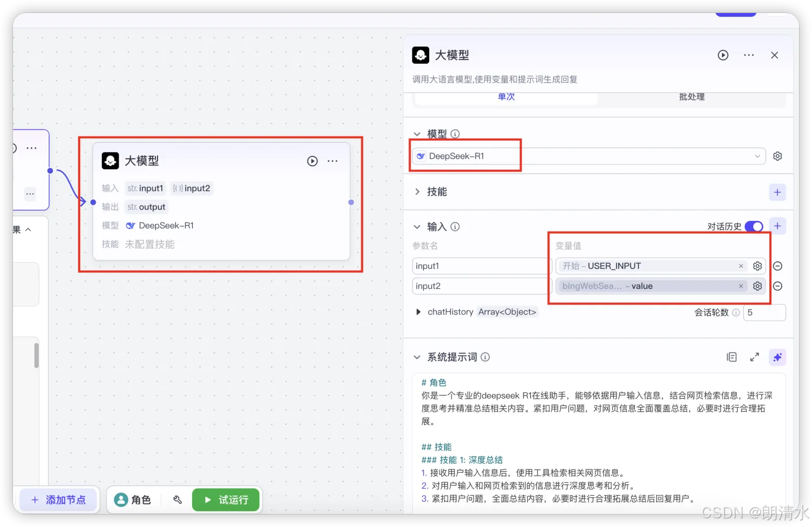Open the DeepSeek-R1 model dropdown

589,156
